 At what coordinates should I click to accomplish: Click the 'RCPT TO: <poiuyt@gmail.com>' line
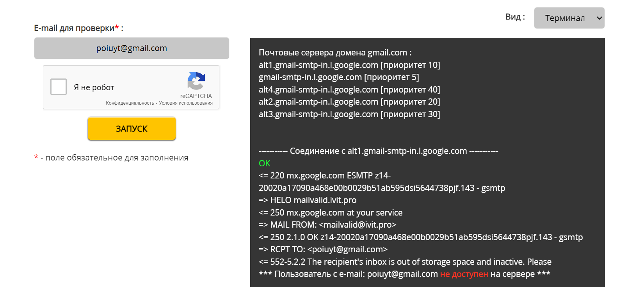point(323,249)
